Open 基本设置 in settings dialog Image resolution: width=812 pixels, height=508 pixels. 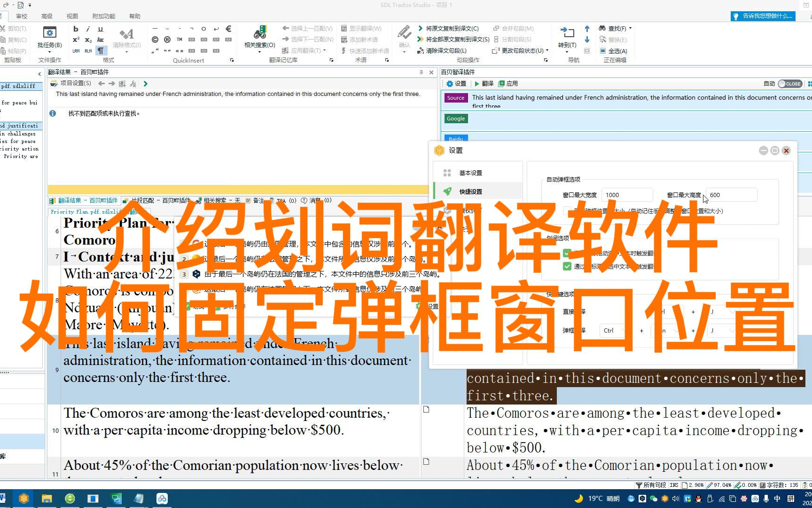tap(477, 173)
